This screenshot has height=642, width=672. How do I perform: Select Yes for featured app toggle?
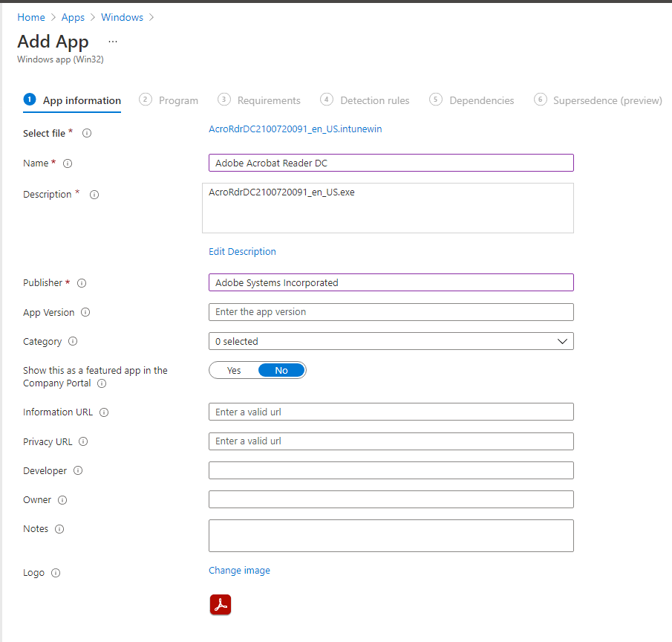234,371
